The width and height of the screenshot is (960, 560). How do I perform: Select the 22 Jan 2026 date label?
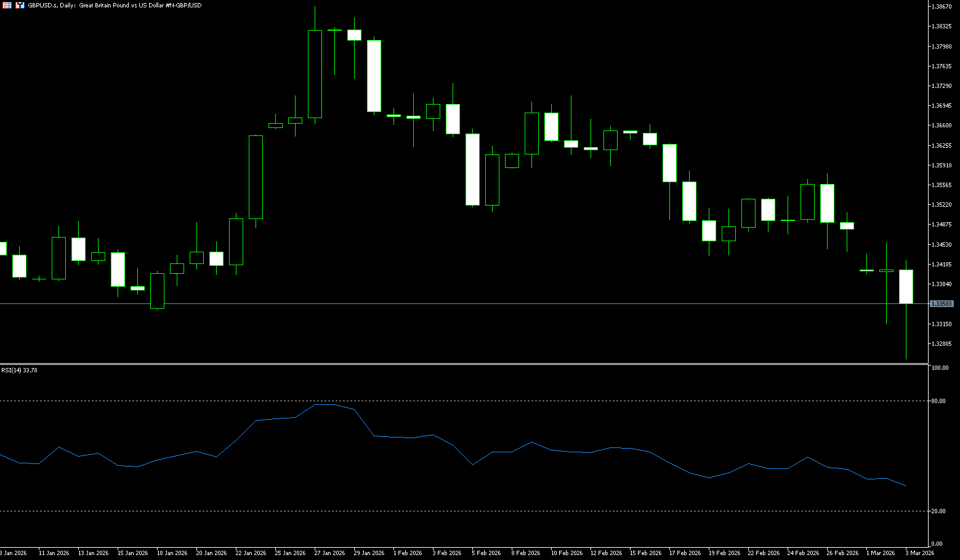pyautogui.click(x=251, y=553)
